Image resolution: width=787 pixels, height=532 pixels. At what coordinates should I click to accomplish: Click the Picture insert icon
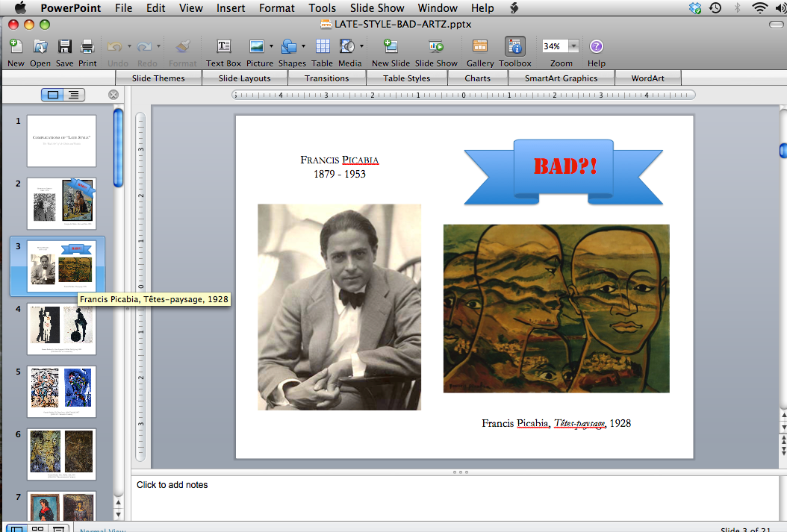(256, 46)
